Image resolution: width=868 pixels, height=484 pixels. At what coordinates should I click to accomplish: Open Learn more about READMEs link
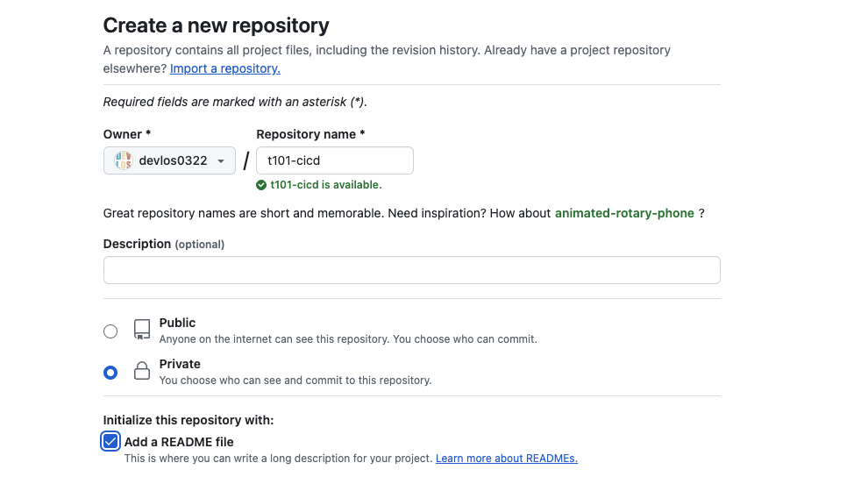click(507, 459)
